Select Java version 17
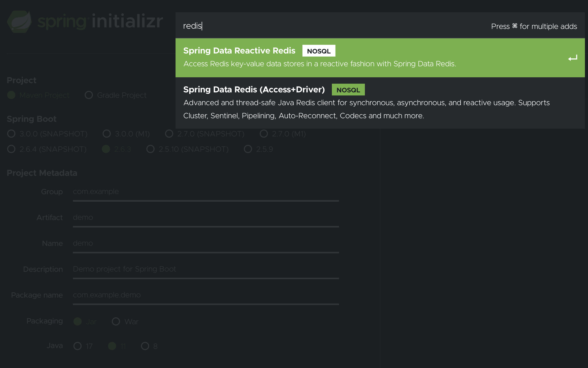This screenshot has height=368, width=588. coord(78,346)
